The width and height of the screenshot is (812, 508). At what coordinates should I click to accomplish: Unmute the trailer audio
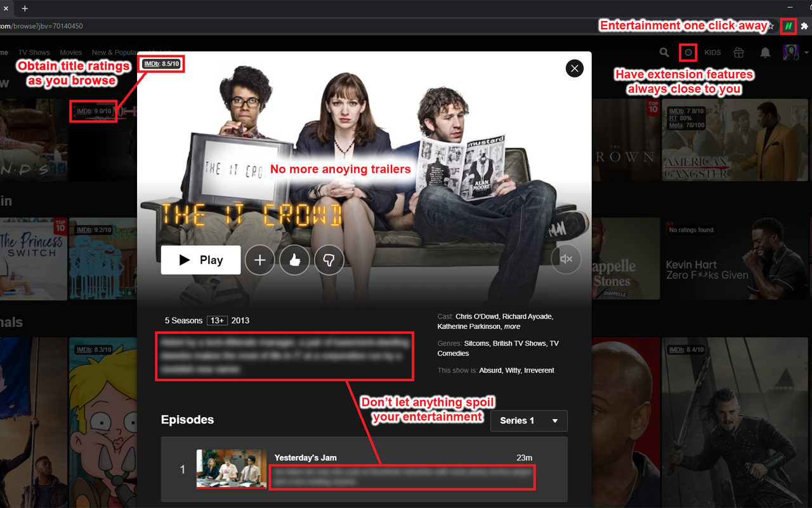pos(565,259)
